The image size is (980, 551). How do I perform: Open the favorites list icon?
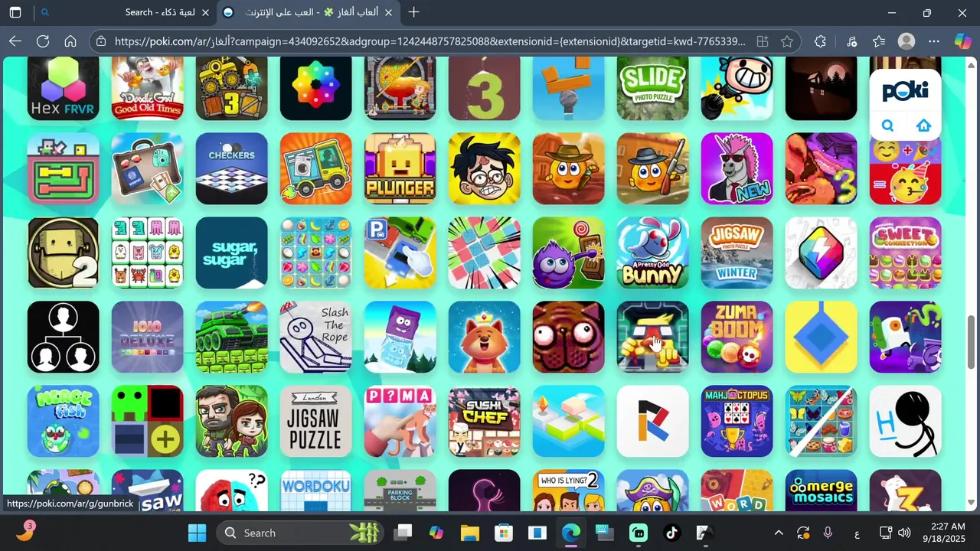coord(879,41)
